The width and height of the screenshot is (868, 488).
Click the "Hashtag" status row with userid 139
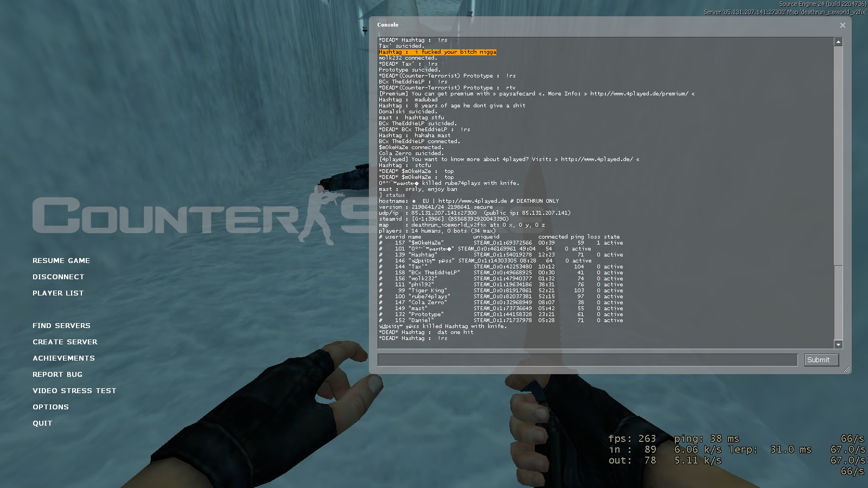[501, 255]
